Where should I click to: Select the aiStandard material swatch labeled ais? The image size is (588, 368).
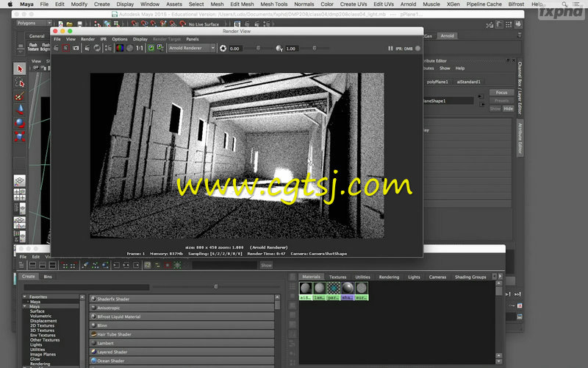tap(305, 291)
